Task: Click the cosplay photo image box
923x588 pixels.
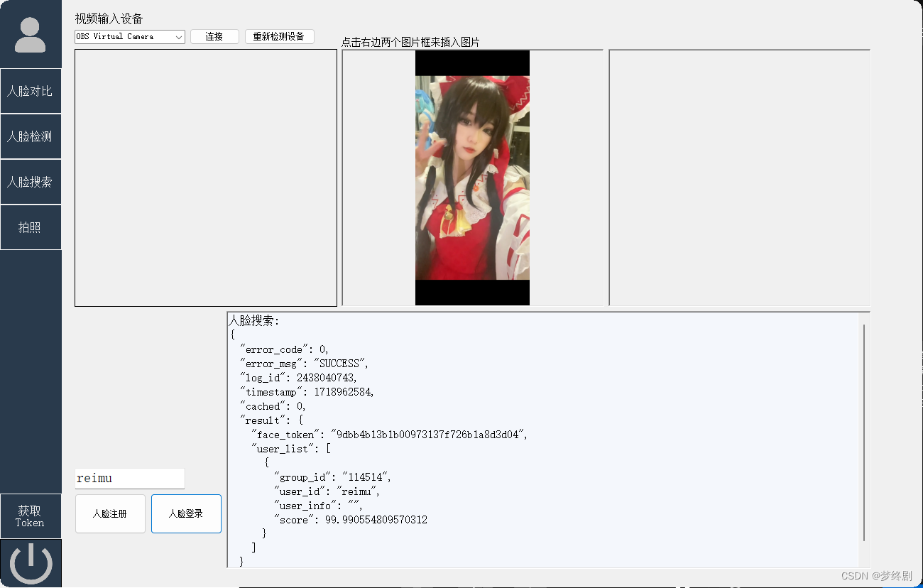Action: pyautogui.click(x=472, y=178)
